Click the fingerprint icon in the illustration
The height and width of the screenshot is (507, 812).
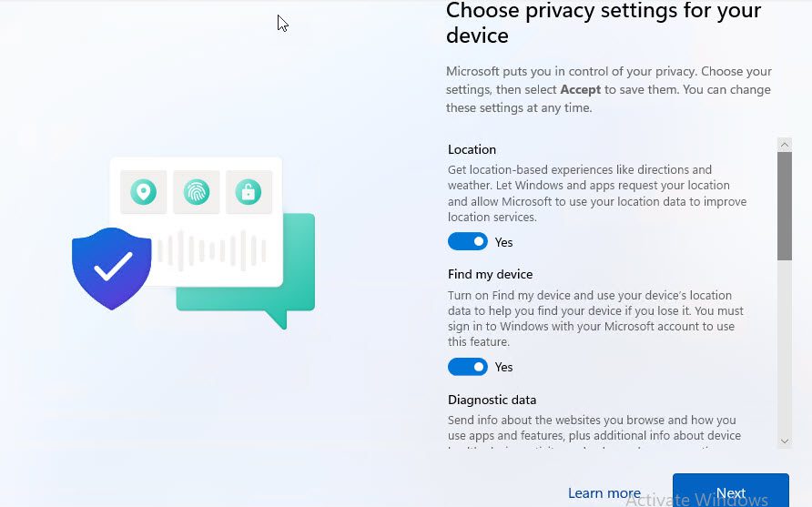(x=196, y=192)
